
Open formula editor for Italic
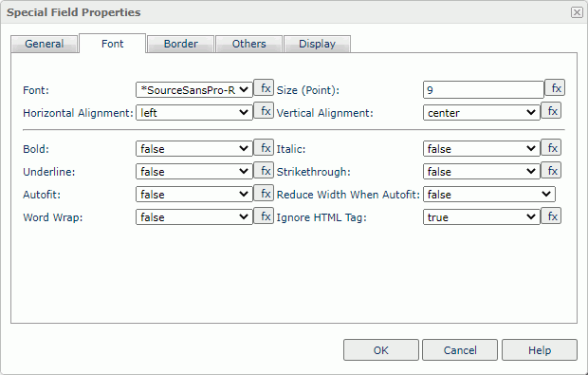tap(551, 147)
